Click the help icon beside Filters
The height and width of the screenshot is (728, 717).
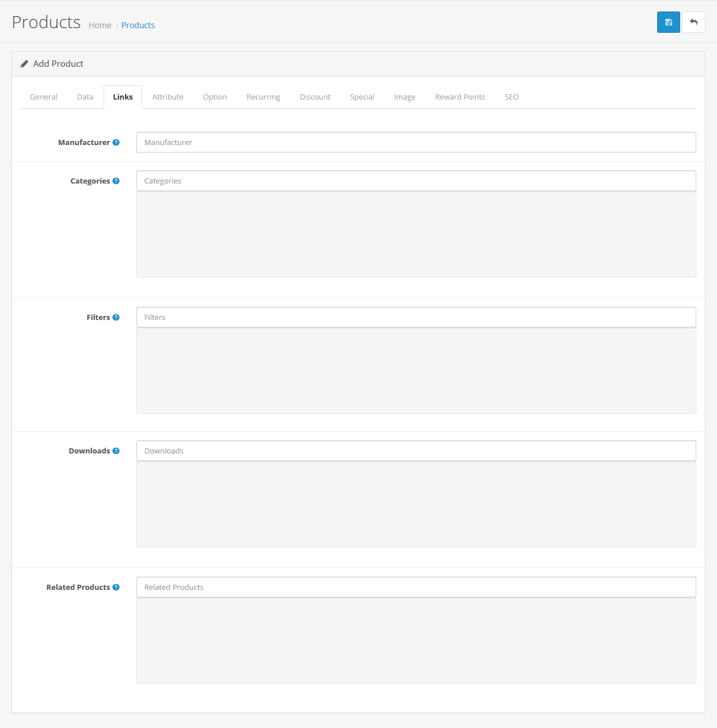coord(116,318)
